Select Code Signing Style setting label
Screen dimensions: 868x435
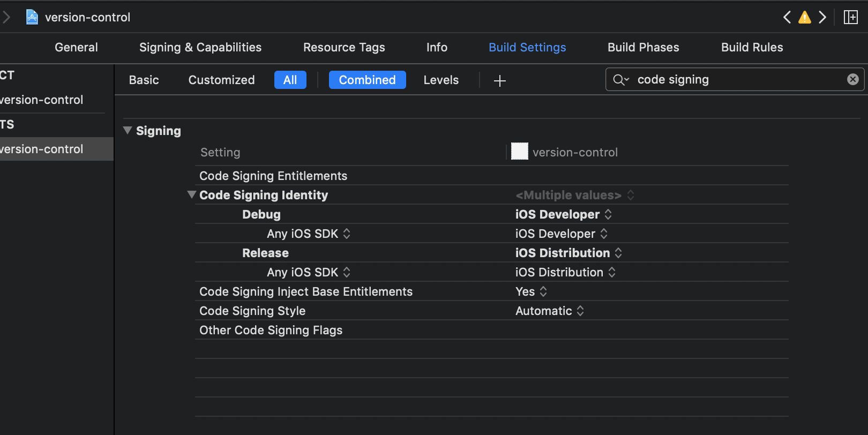click(252, 311)
